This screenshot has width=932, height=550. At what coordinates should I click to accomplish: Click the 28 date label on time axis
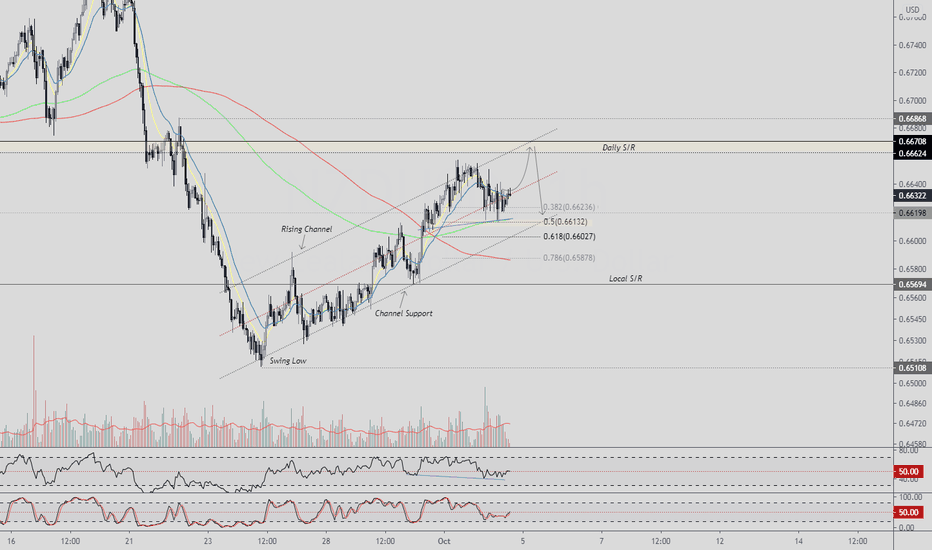point(326,542)
